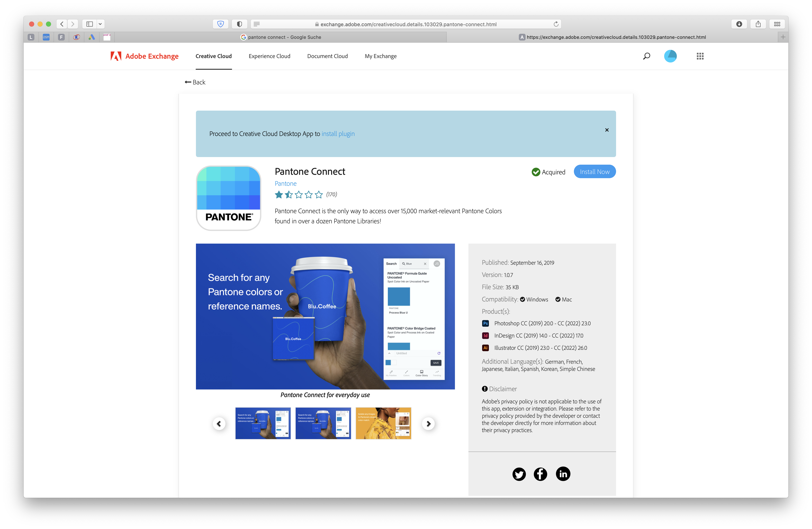Image resolution: width=812 pixels, height=529 pixels.
Task: Open the sidebar dropdown chevron
Action: tap(100, 24)
